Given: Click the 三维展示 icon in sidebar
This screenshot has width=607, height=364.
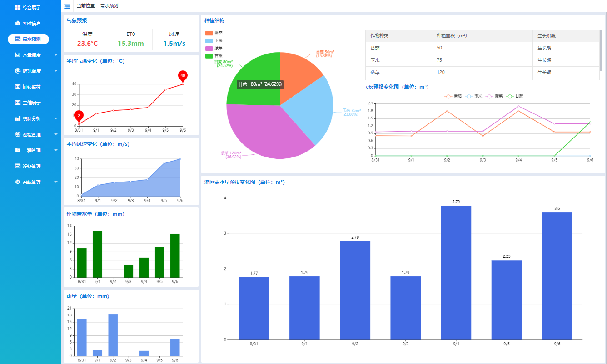Looking at the screenshot, I should 18,103.
